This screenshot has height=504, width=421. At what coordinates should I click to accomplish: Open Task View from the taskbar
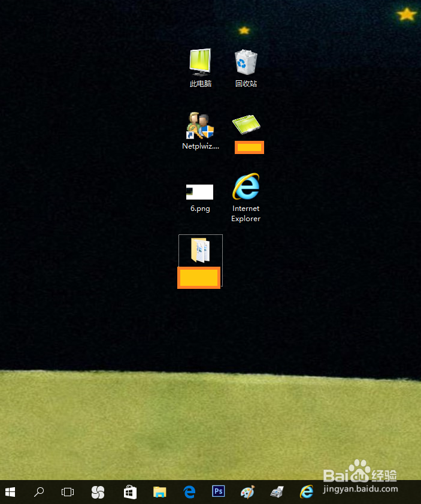point(68,492)
